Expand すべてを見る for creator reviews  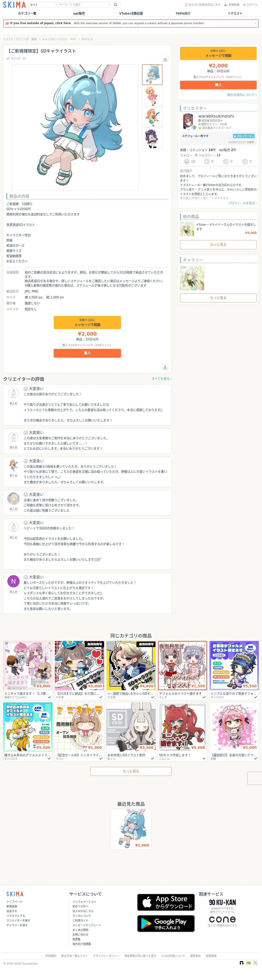point(162,379)
